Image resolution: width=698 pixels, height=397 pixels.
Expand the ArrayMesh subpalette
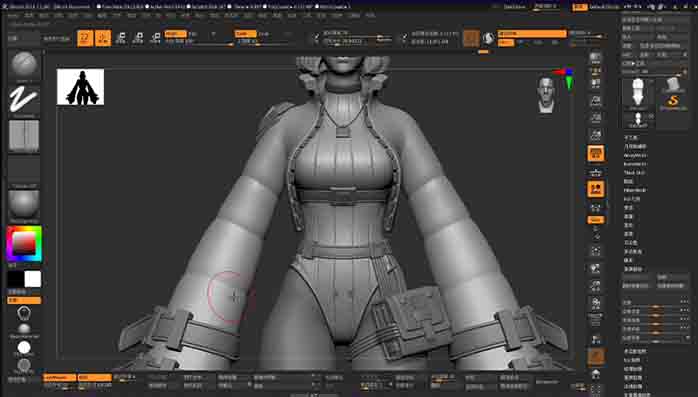(635, 156)
